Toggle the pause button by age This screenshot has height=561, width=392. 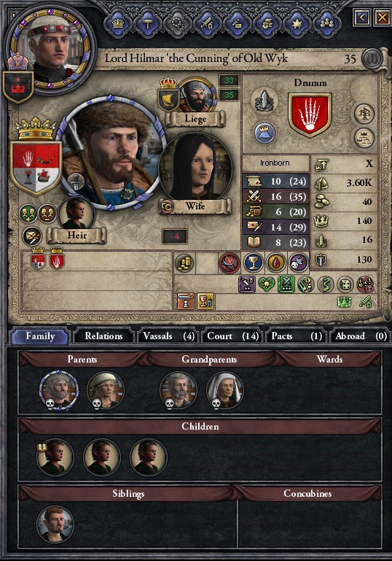coord(372,58)
